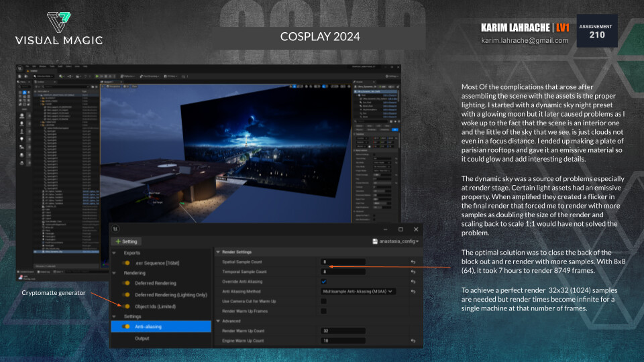644x362 pixels.
Task: Click the Unreal logo in the settings dialog
Action: click(x=115, y=229)
